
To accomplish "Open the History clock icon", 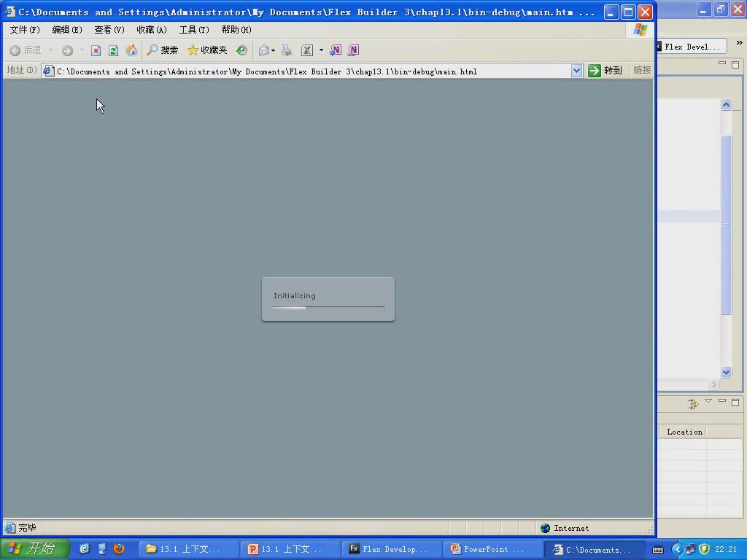I will click(x=242, y=50).
